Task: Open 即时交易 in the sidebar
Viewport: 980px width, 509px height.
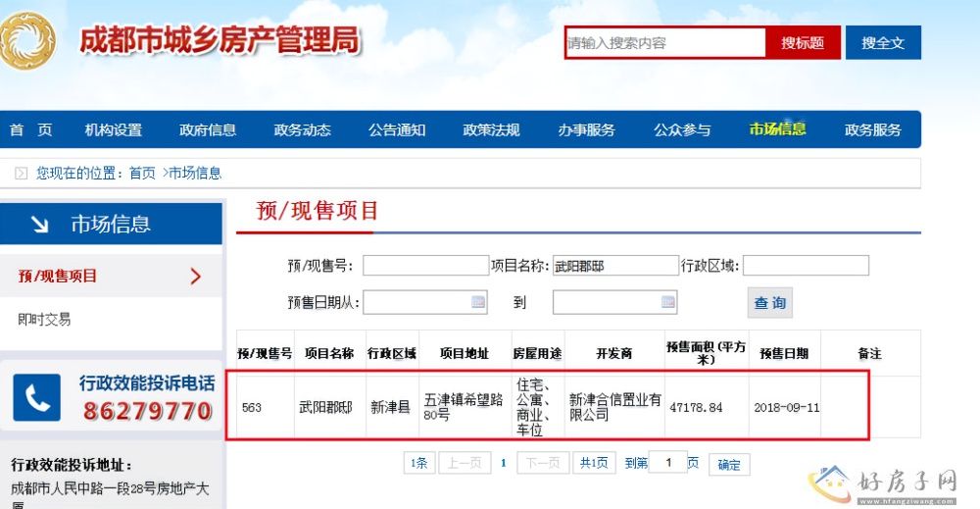Action: coord(45,320)
